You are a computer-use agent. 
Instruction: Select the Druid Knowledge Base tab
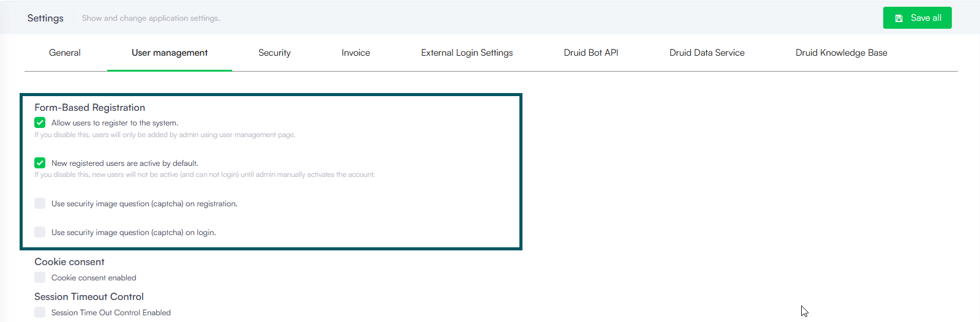(841, 53)
